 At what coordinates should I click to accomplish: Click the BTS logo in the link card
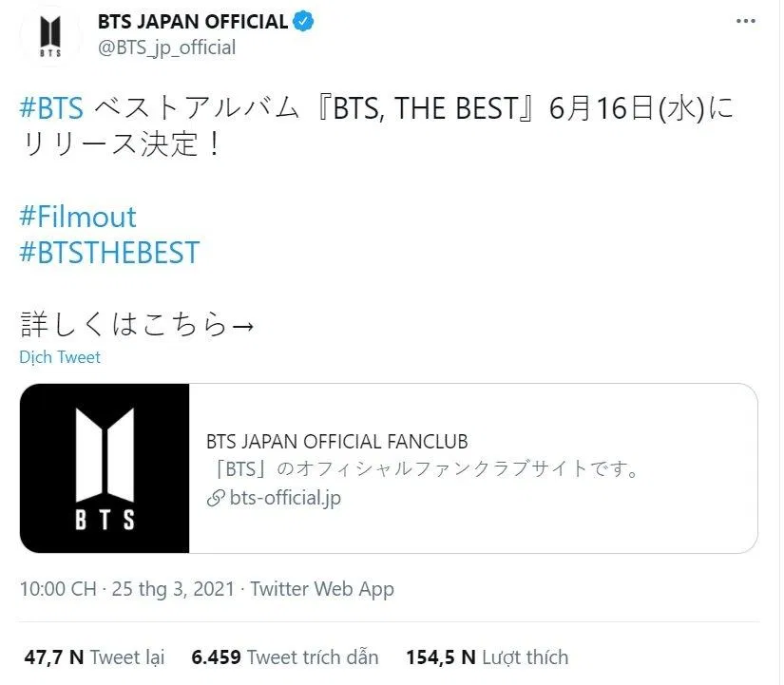click(x=105, y=469)
